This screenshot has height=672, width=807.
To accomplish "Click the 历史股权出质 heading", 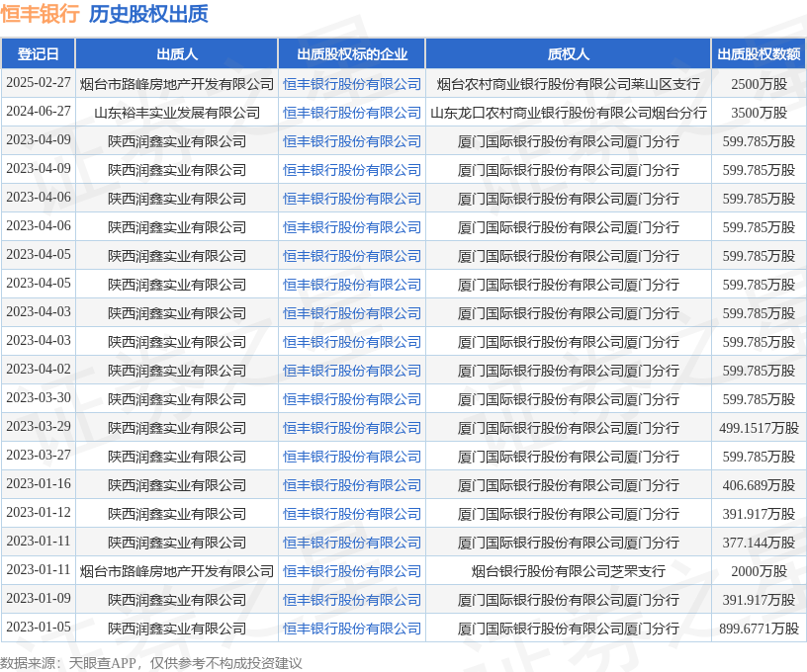I will (148, 14).
